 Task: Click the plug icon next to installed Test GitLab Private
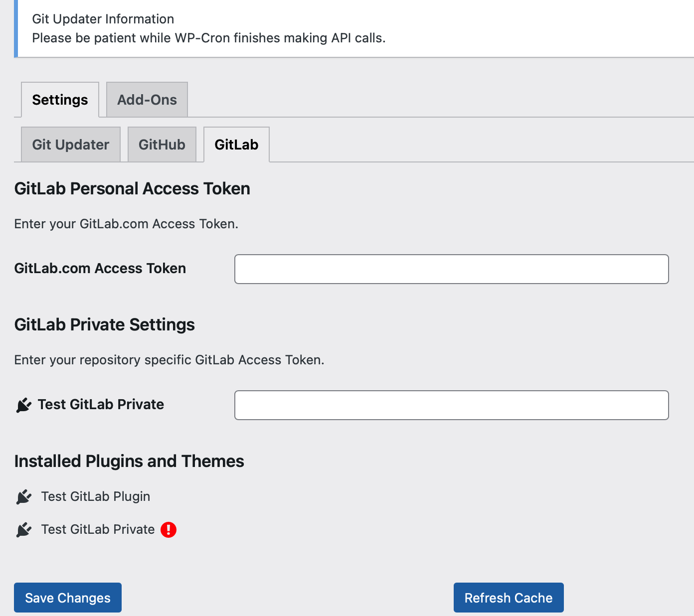pyautogui.click(x=24, y=530)
